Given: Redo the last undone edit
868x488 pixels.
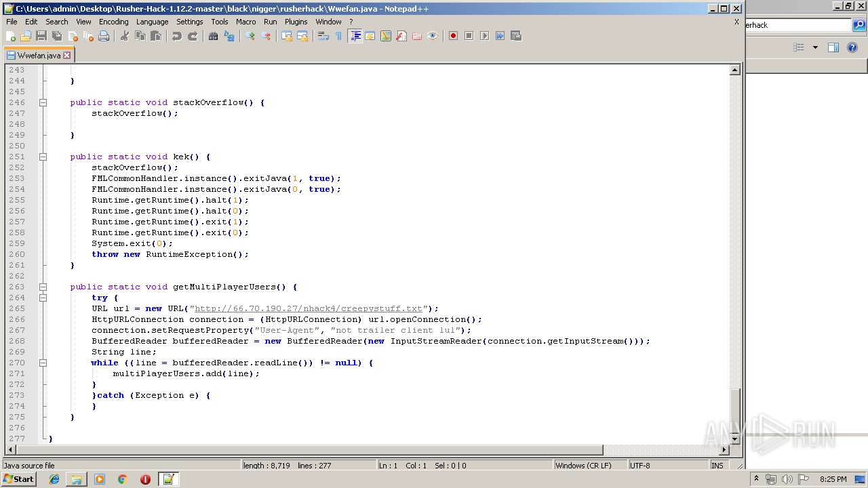Looking at the screenshot, I should (192, 36).
